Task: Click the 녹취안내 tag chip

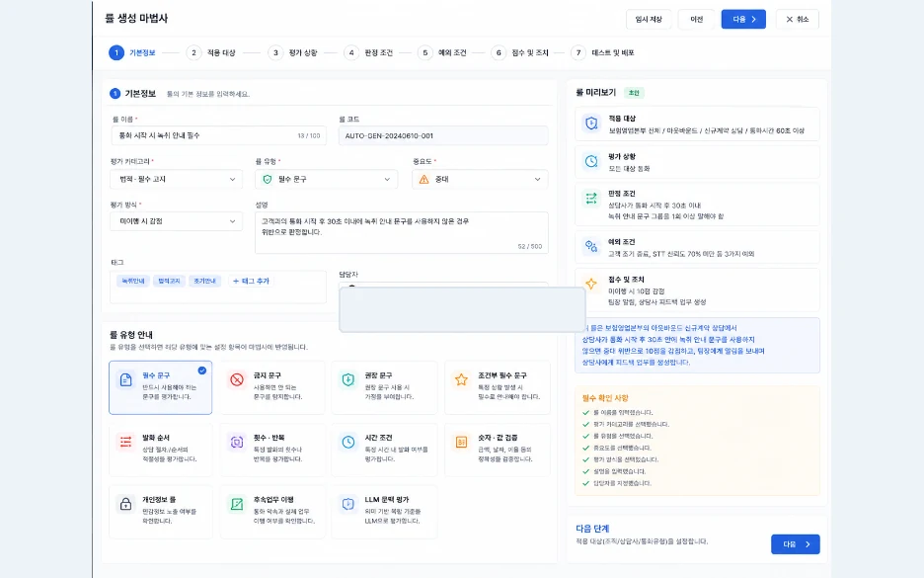Action: click(133, 281)
